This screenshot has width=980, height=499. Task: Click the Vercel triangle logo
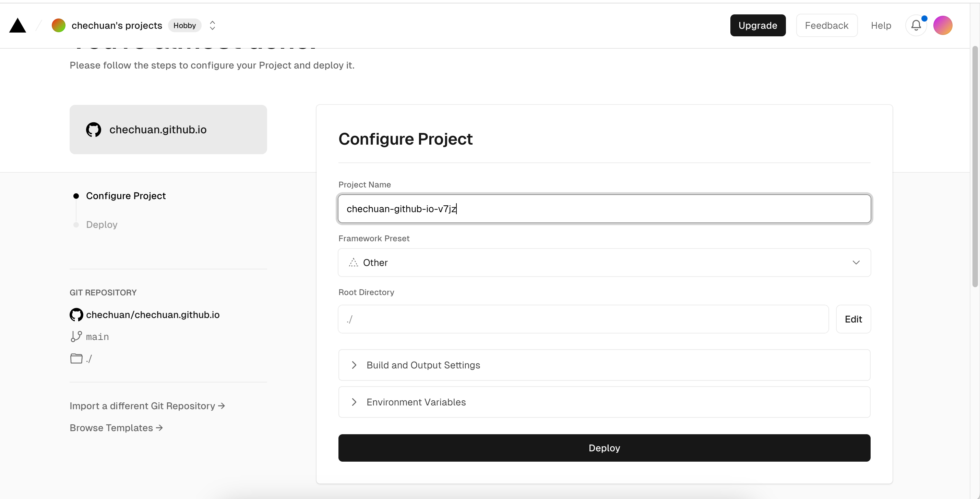coord(17,25)
